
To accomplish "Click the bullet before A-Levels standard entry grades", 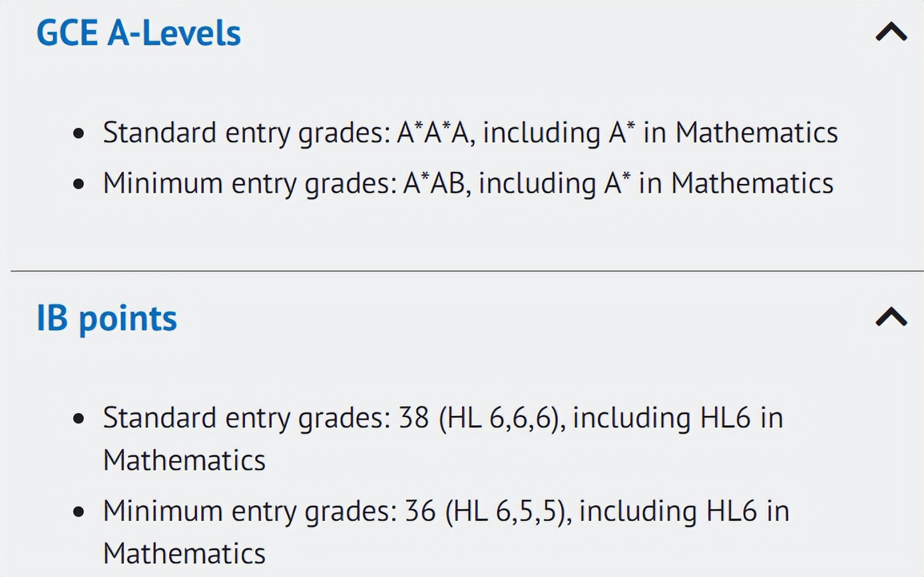I will [x=80, y=133].
